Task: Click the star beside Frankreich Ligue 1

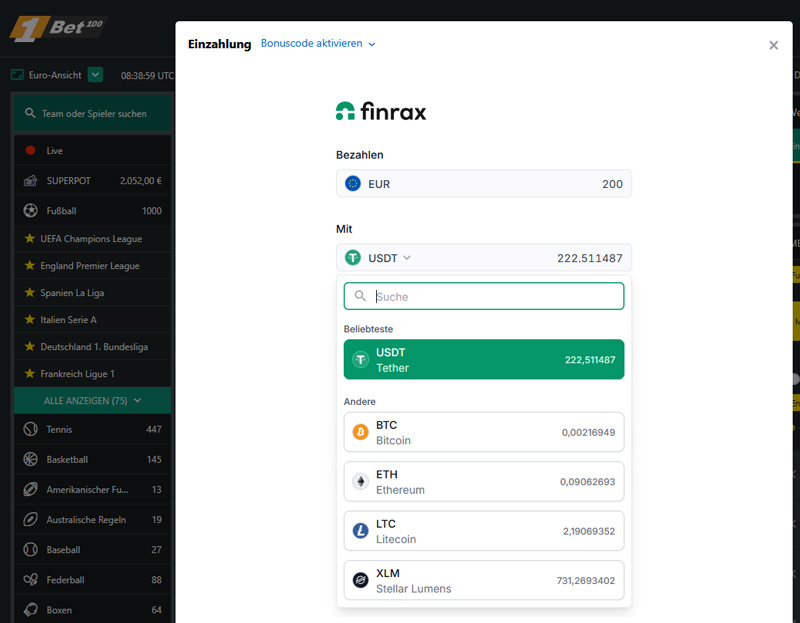Action: pyautogui.click(x=30, y=373)
